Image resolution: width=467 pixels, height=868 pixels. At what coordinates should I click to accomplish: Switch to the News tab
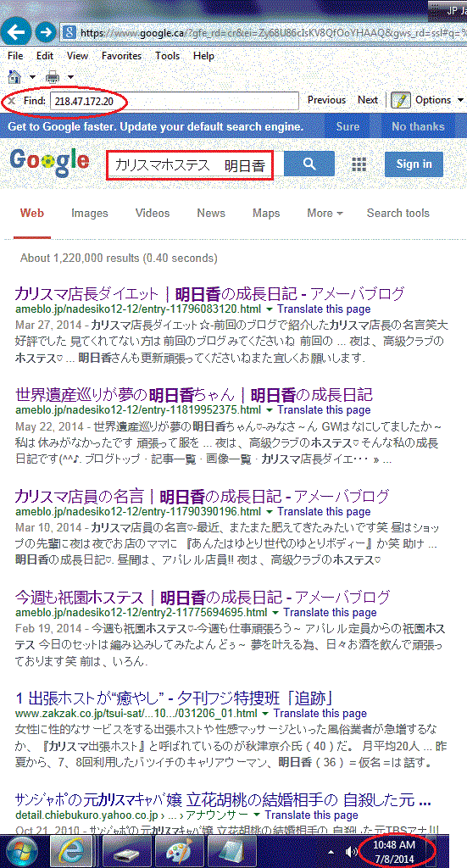[211, 213]
